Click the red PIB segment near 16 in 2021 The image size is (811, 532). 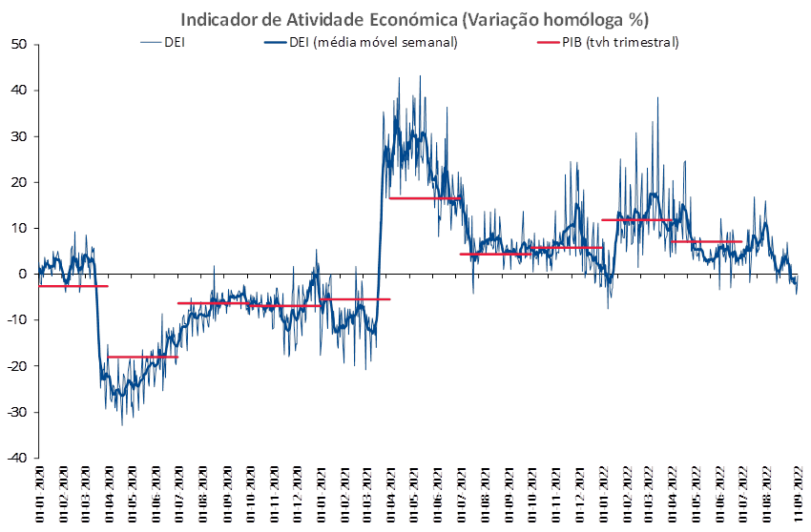[425, 198]
